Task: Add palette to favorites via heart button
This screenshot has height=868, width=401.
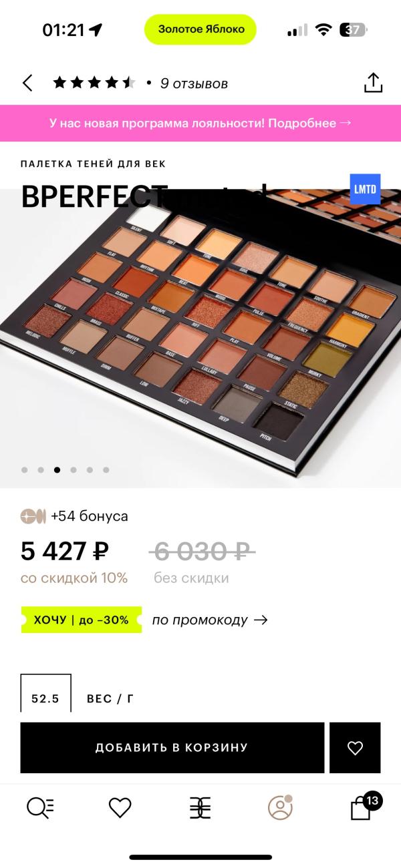Action: pyautogui.click(x=355, y=748)
